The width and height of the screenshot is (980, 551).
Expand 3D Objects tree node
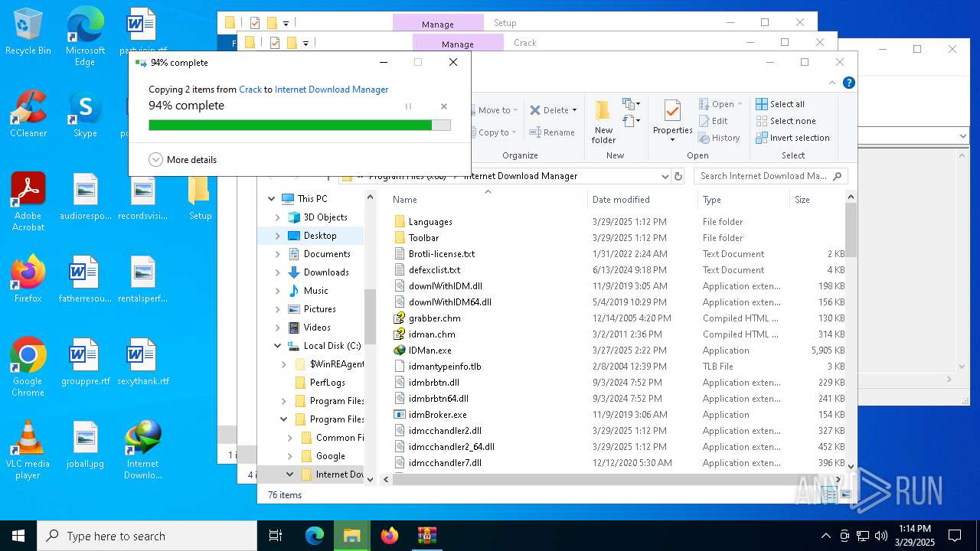pyautogui.click(x=278, y=217)
